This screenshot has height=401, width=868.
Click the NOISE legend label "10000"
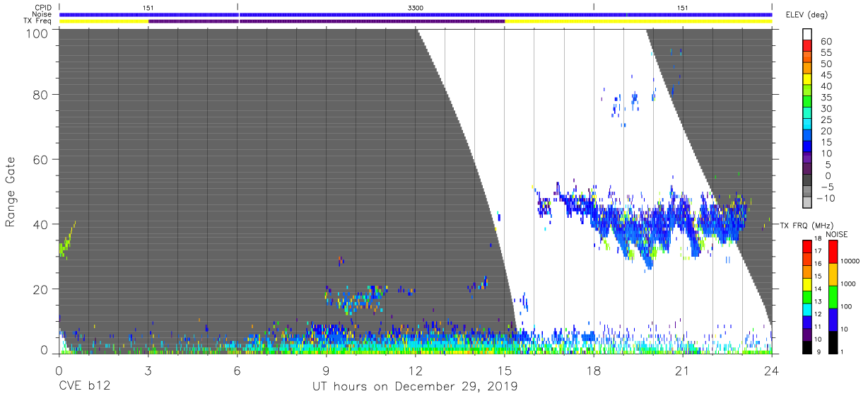tap(849, 261)
